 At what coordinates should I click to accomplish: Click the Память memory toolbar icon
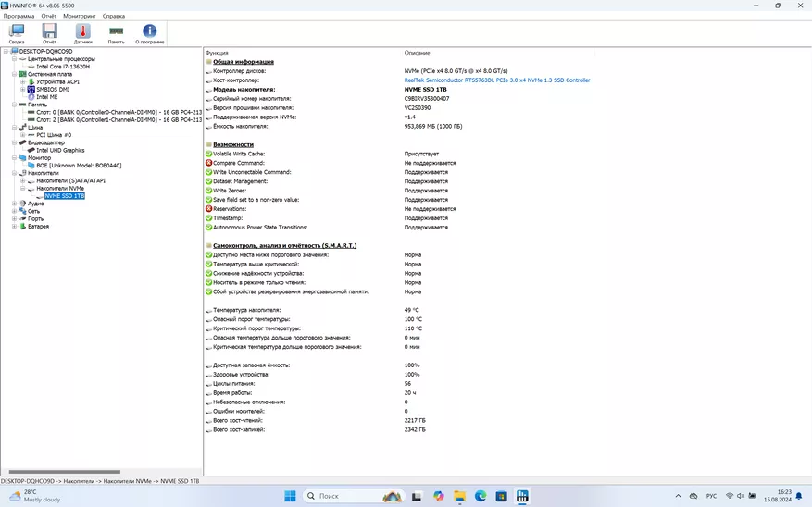click(x=116, y=33)
